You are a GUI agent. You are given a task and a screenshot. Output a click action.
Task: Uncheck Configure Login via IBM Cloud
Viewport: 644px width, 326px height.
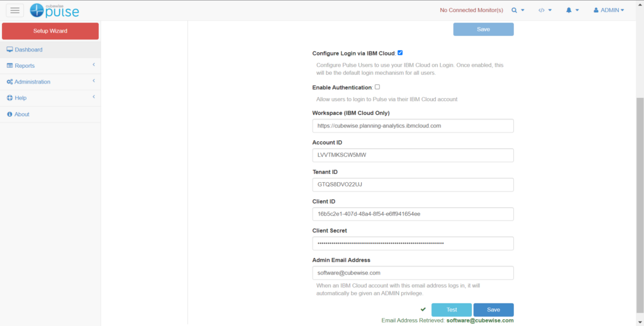(400, 53)
